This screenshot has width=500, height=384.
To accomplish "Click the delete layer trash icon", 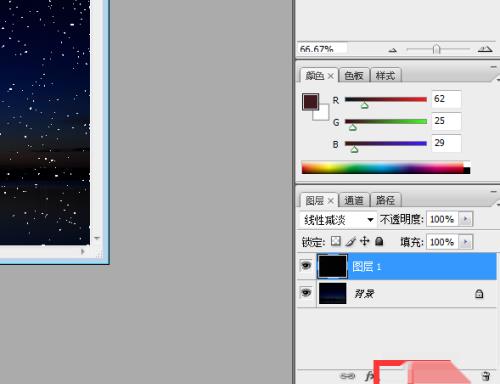I will 486,376.
